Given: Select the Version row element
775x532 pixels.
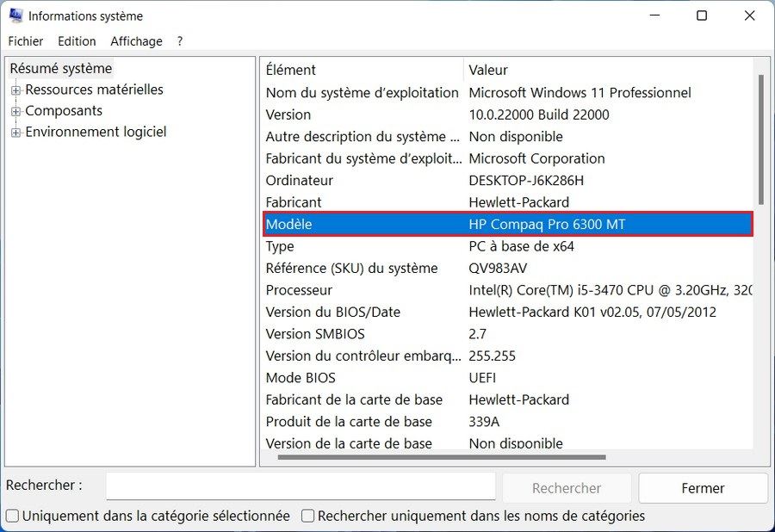Looking at the screenshot, I should (507, 114).
